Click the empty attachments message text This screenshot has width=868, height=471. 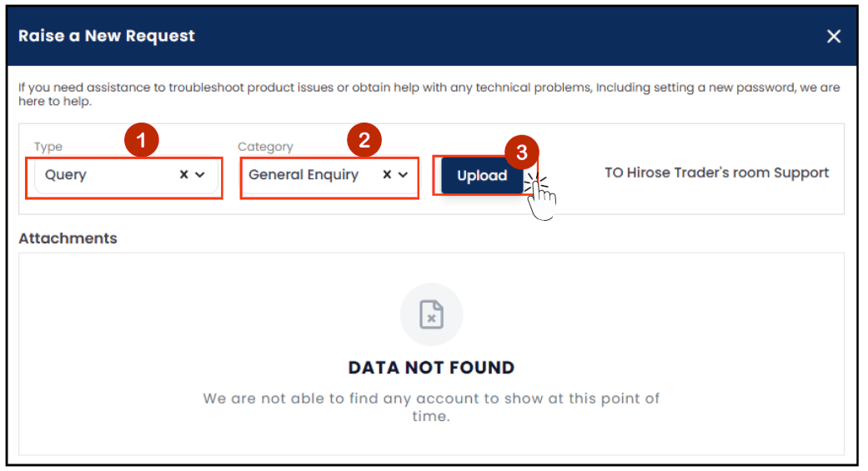pyautogui.click(x=431, y=408)
